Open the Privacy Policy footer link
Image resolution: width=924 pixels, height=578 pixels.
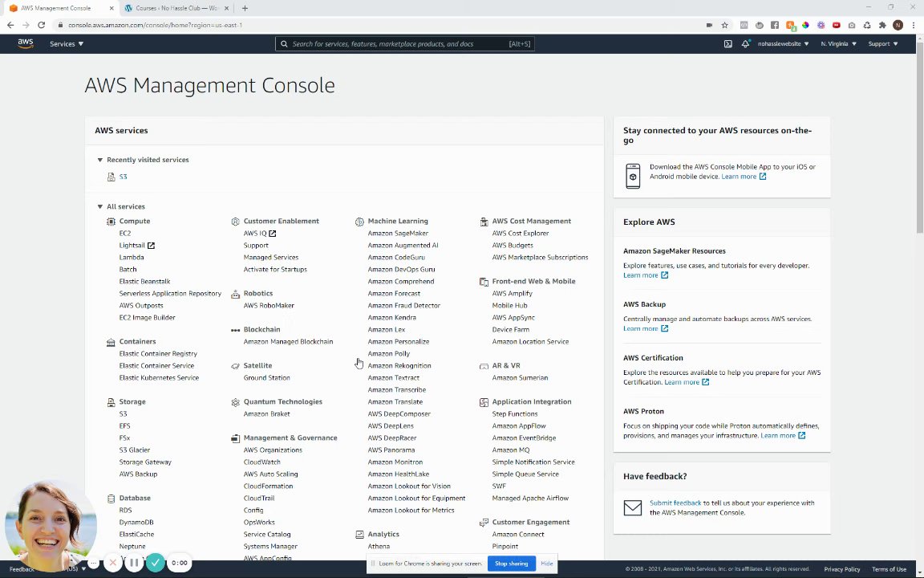point(842,569)
